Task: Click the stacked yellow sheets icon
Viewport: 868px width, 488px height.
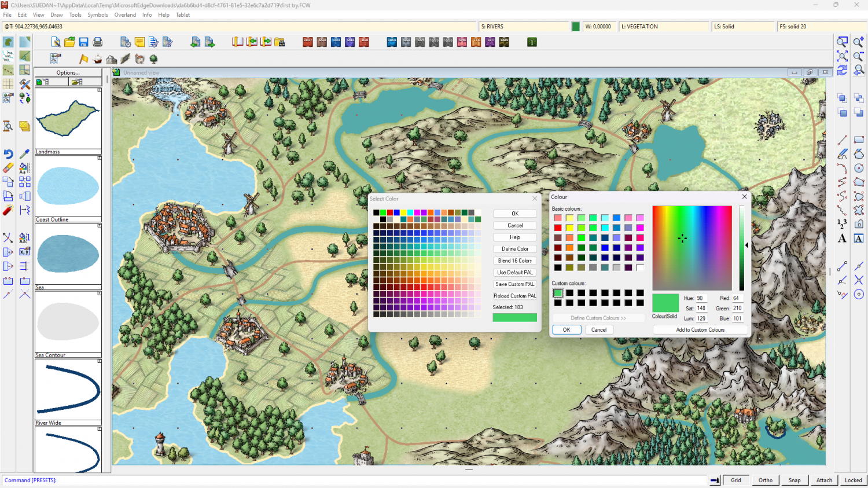Action: click(24, 126)
